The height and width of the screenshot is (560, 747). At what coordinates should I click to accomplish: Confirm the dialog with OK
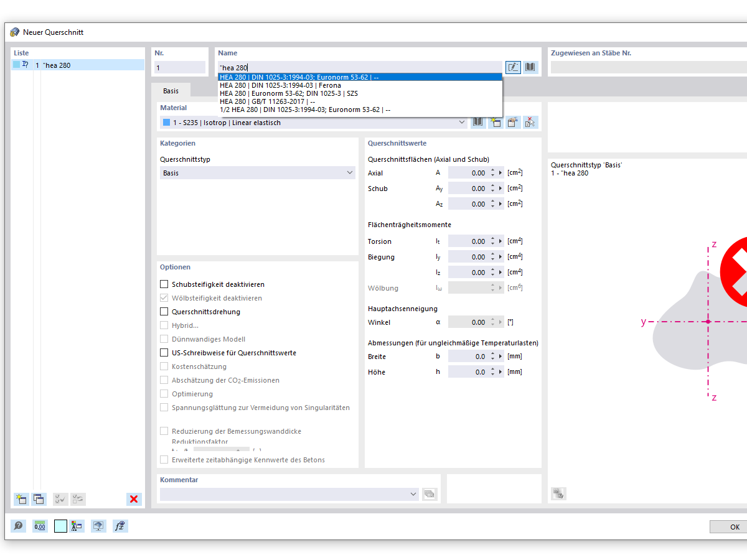(x=728, y=527)
